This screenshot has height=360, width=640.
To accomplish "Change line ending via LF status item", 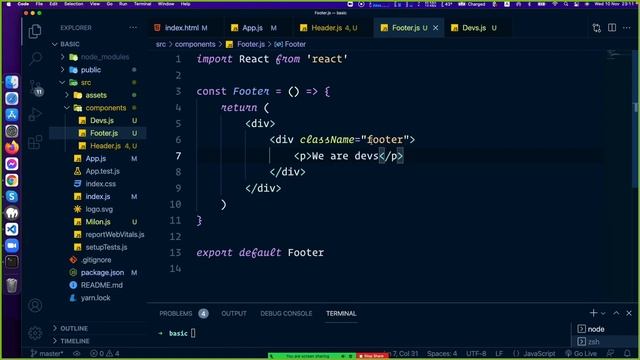I will click(x=499, y=353).
